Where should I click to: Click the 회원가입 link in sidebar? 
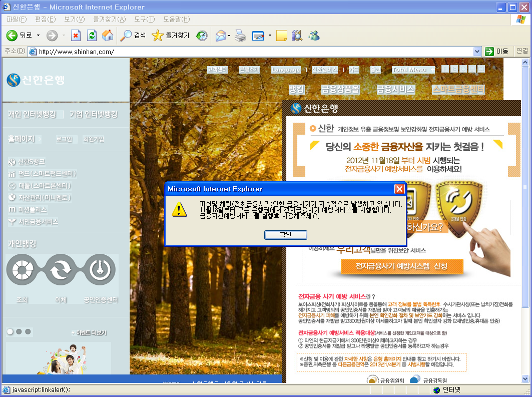(x=93, y=139)
